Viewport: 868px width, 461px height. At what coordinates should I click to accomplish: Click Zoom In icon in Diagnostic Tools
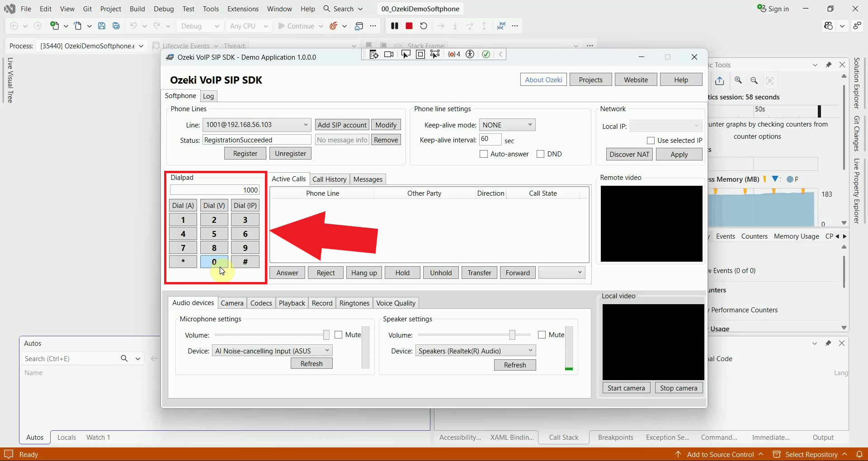(738, 80)
